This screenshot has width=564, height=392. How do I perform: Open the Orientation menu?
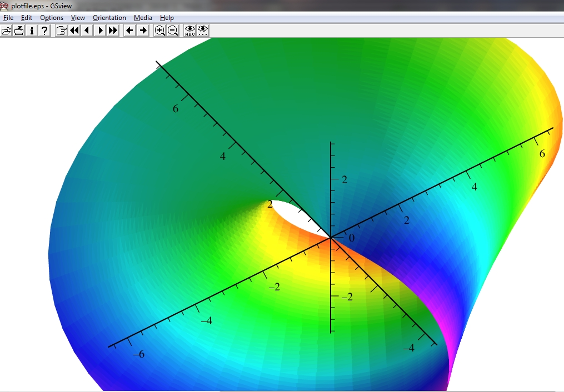(109, 18)
